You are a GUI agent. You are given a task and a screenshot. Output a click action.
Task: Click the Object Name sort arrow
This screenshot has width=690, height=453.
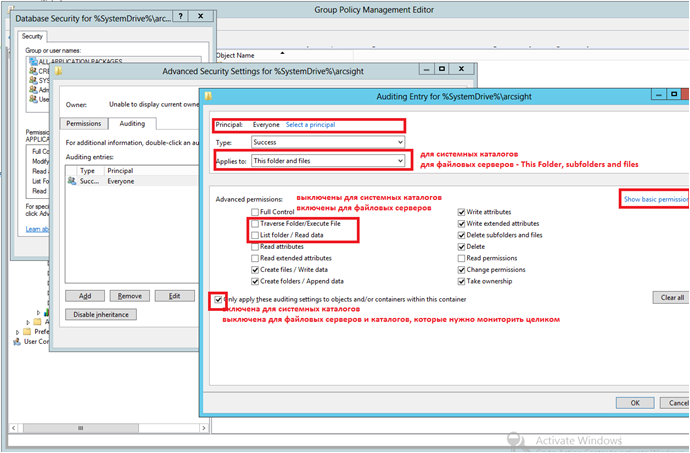coord(282,53)
